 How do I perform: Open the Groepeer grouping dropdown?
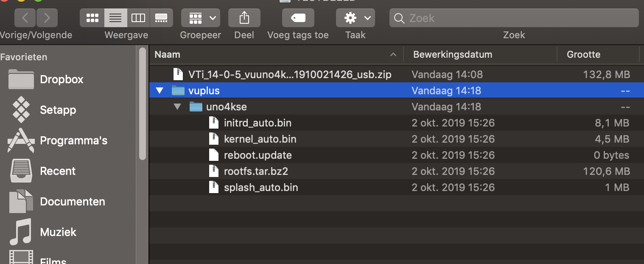(x=200, y=18)
